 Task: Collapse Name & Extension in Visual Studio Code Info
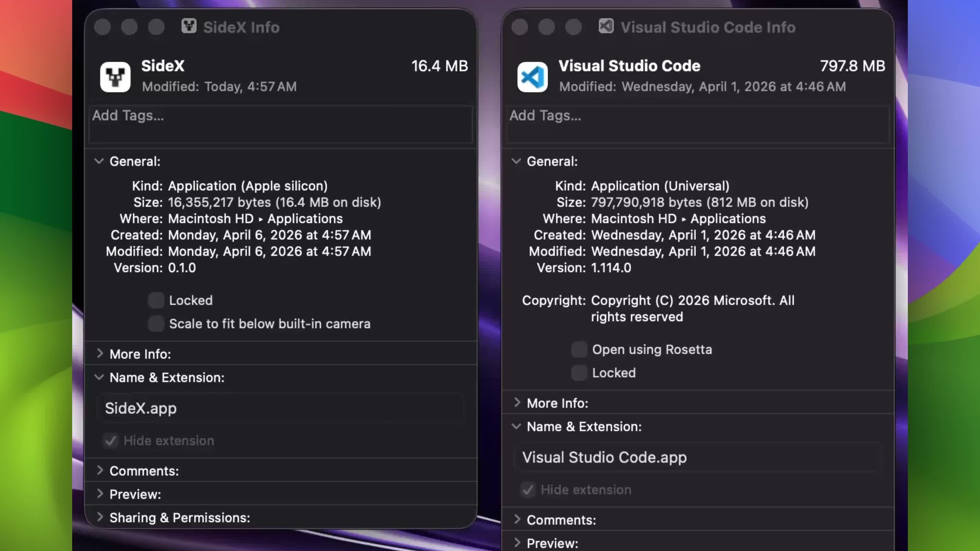coord(516,426)
